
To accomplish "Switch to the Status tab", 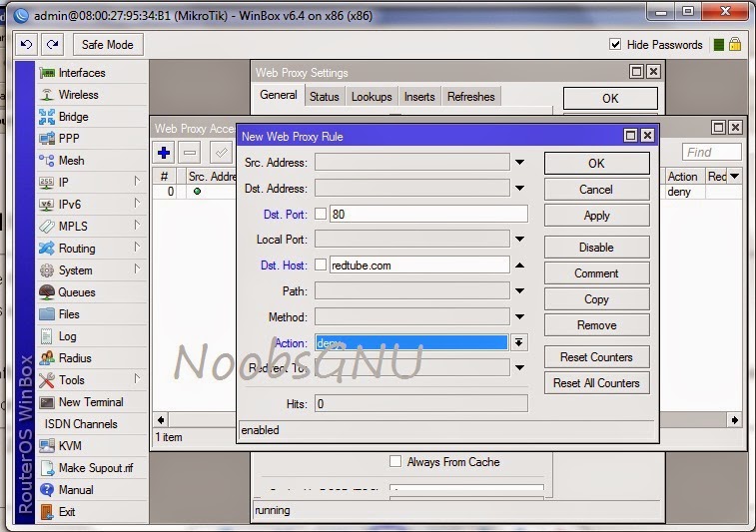I will [324, 97].
